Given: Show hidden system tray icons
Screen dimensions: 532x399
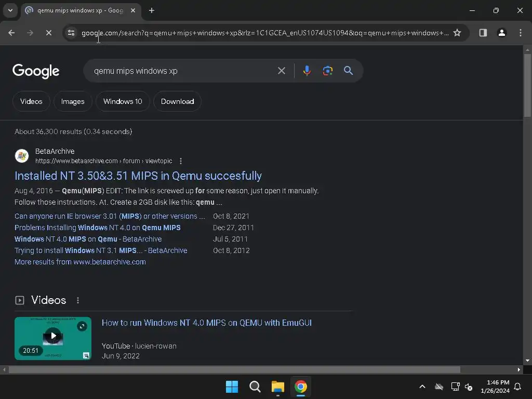Looking at the screenshot, I should (x=422, y=387).
